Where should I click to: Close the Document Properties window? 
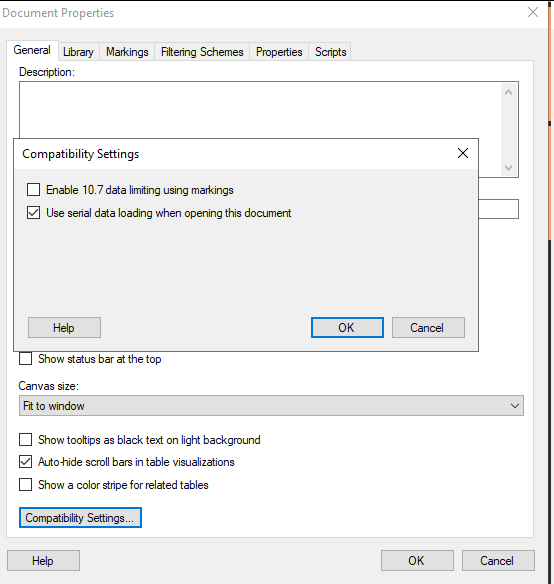point(533,12)
